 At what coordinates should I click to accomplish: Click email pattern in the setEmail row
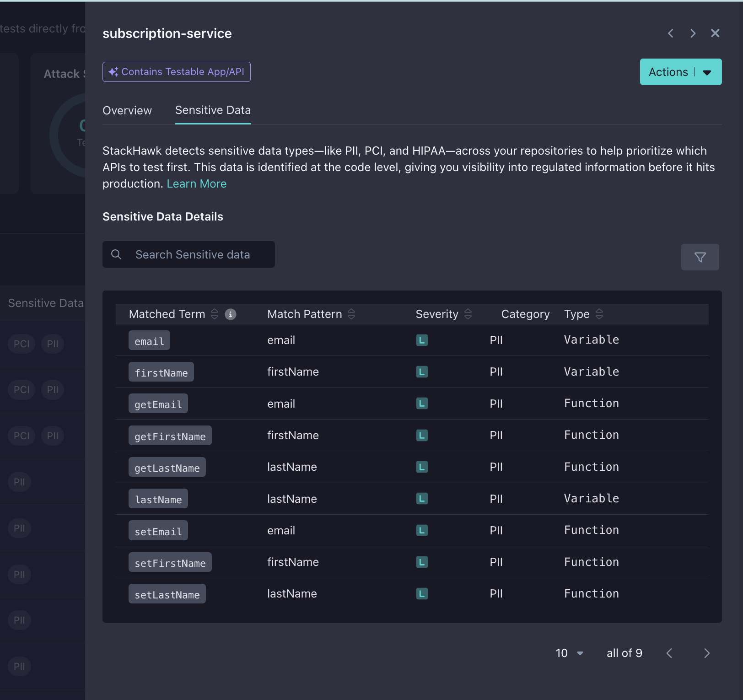click(x=281, y=531)
